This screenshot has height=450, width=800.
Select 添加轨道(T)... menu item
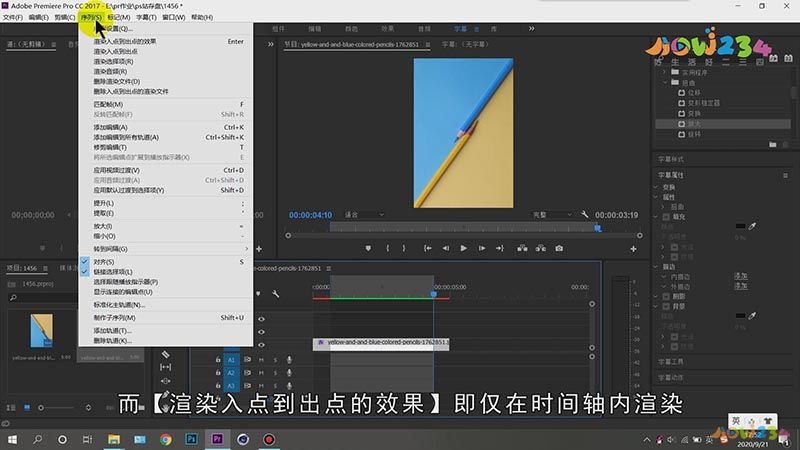(x=166, y=331)
